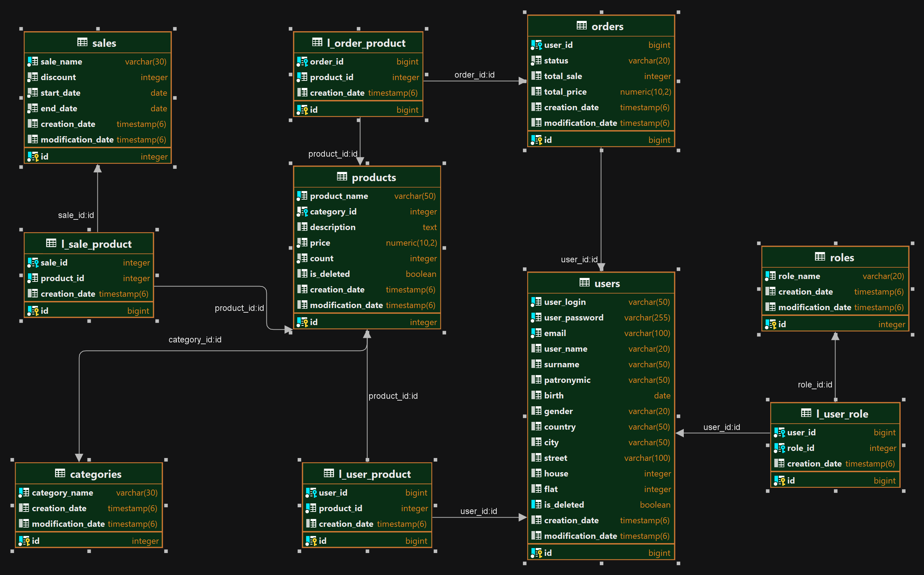Click the table icon next to orders title

[x=581, y=26]
